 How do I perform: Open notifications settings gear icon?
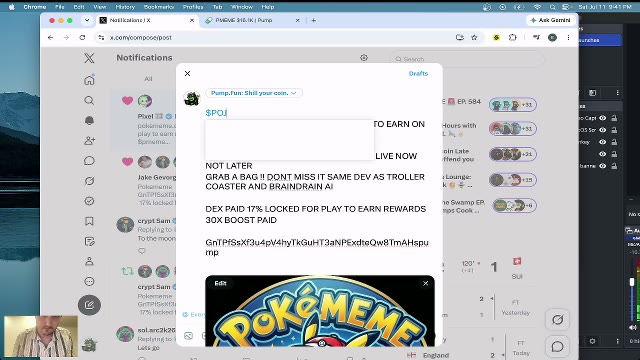tap(364, 58)
